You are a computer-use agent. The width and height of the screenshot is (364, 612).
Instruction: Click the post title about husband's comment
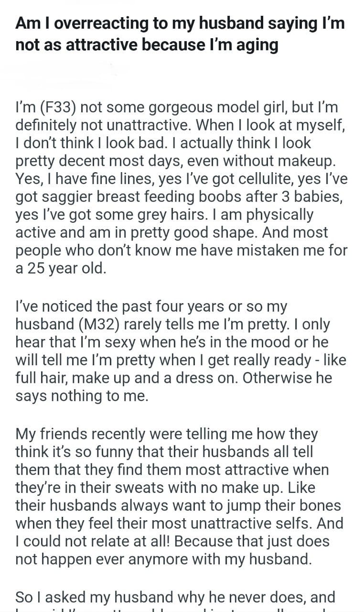tap(180, 24)
